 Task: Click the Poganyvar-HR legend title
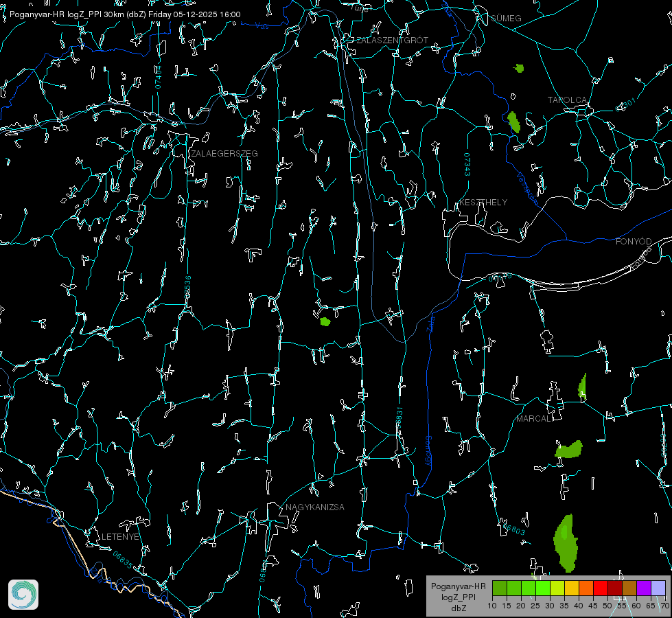pyautogui.click(x=458, y=586)
